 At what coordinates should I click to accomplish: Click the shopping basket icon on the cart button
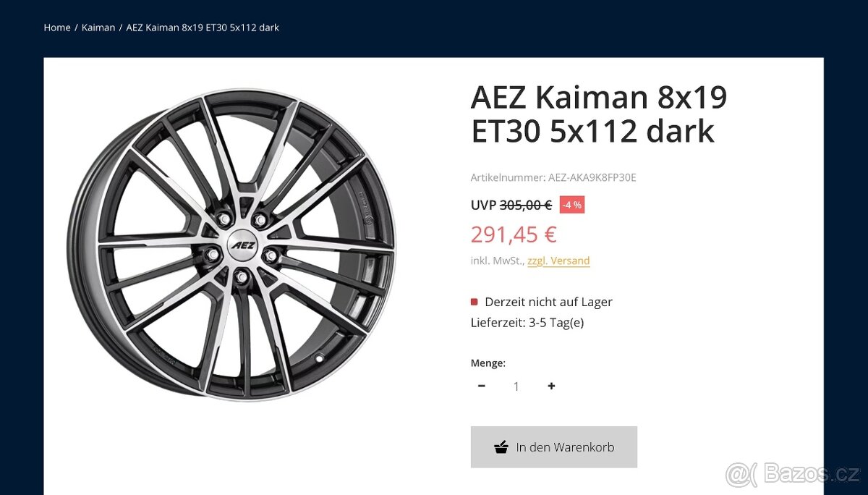point(501,447)
